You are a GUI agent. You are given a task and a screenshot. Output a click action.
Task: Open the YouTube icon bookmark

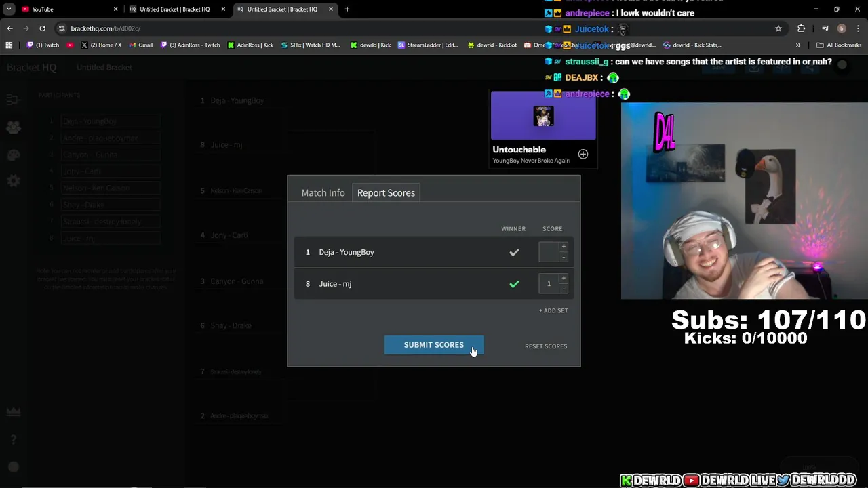pos(71,45)
